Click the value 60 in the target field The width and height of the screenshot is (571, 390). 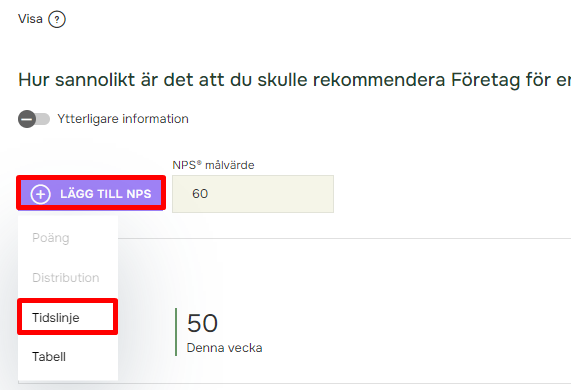coord(200,194)
